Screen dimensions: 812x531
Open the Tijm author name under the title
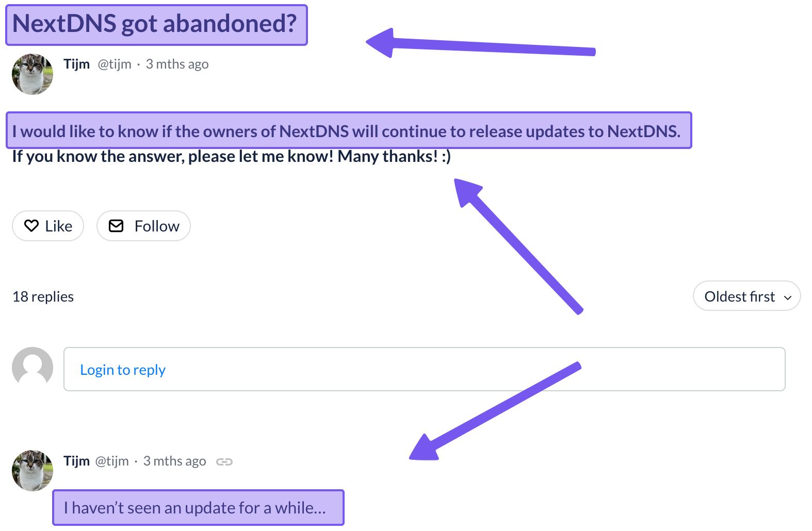(77, 64)
